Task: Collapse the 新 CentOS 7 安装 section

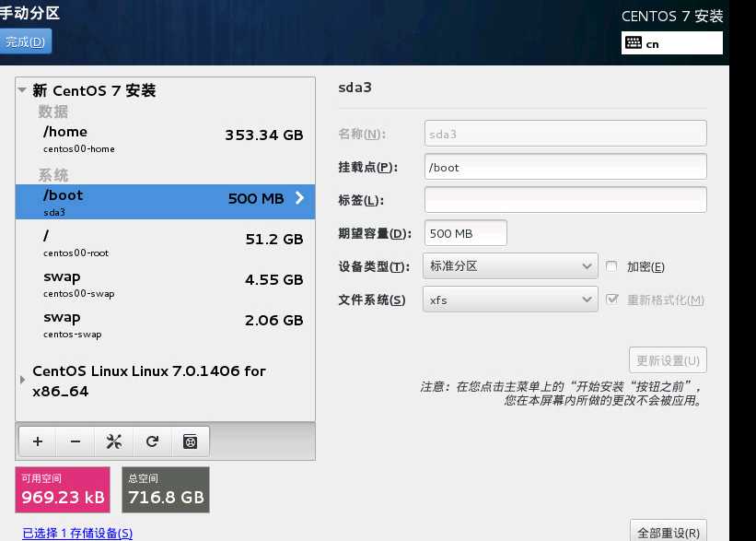Action: (22, 89)
